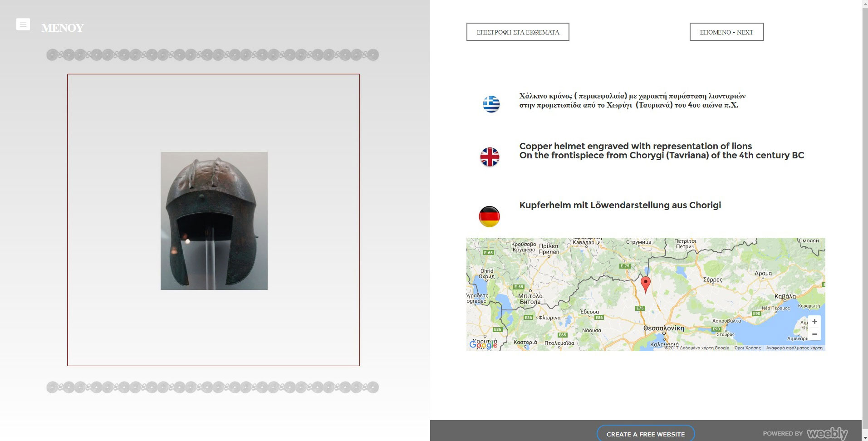Open the hamburger menu icon
The width and height of the screenshot is (868, 441).
23,24
